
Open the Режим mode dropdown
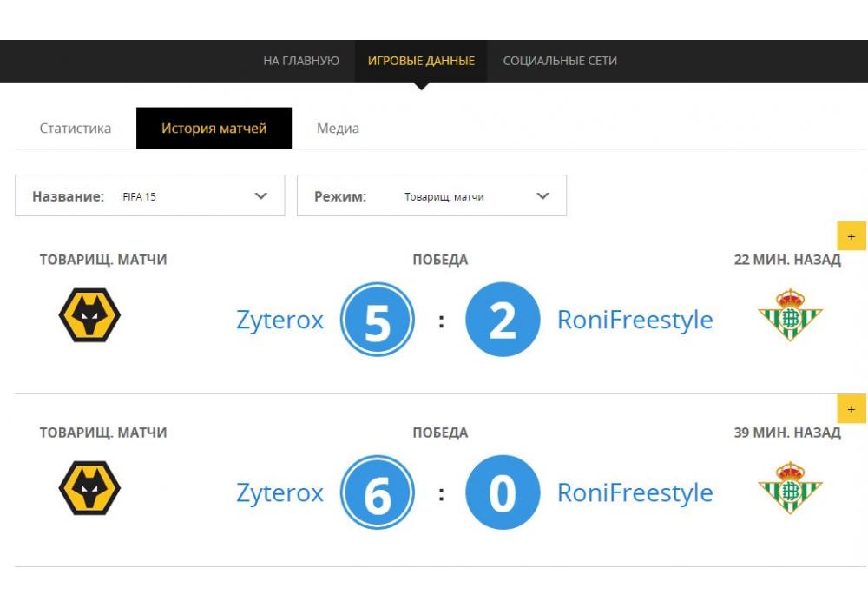click(431, 196)
